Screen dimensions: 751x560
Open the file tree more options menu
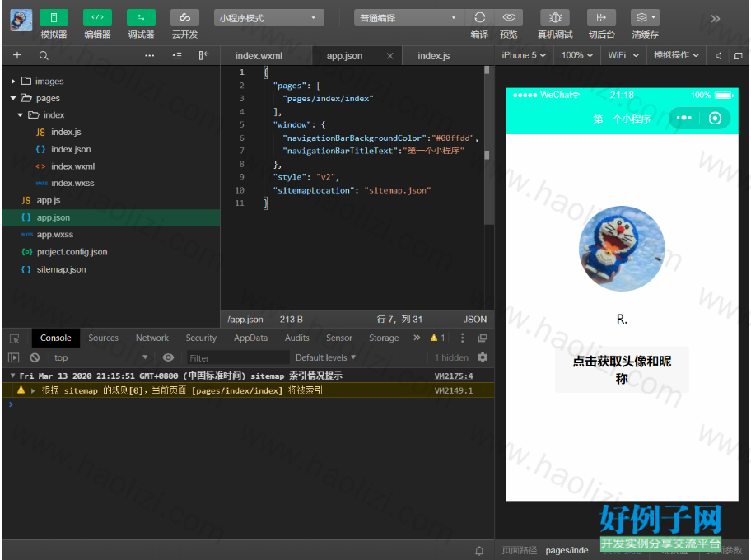click(149, 55)
